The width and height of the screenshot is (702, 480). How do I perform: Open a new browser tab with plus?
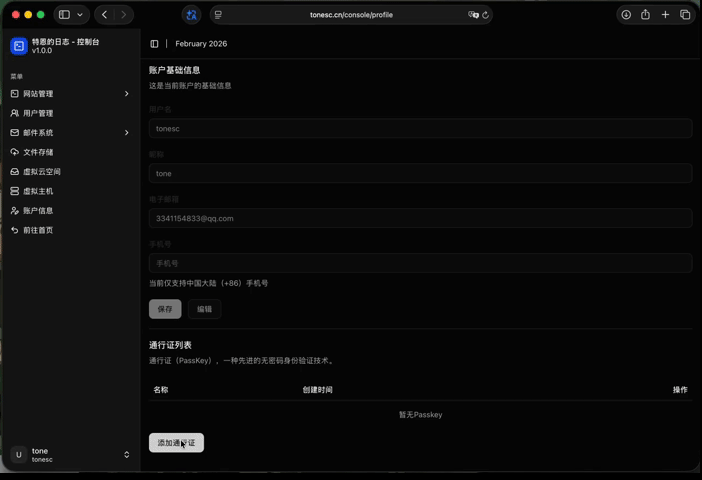click(x=665, y=15)
